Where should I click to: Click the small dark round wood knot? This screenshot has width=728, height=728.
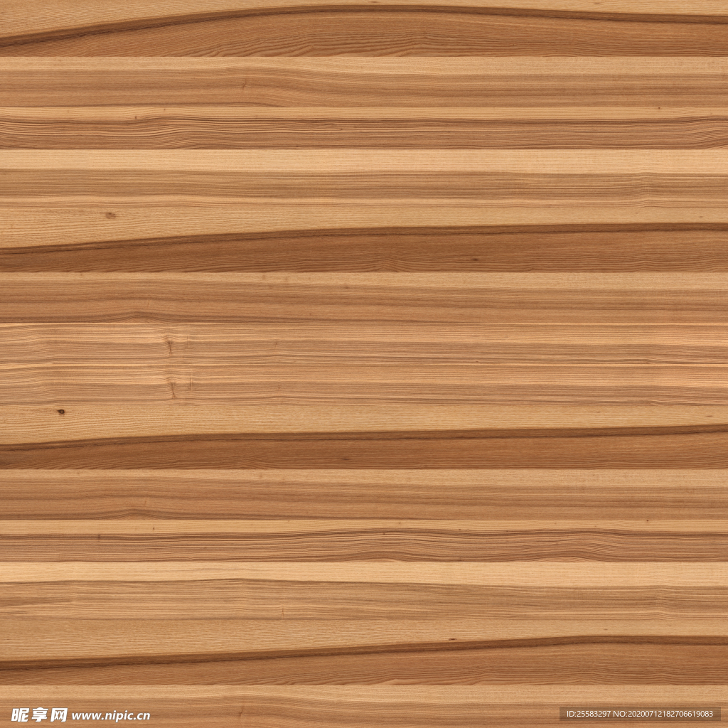(61, 411)
